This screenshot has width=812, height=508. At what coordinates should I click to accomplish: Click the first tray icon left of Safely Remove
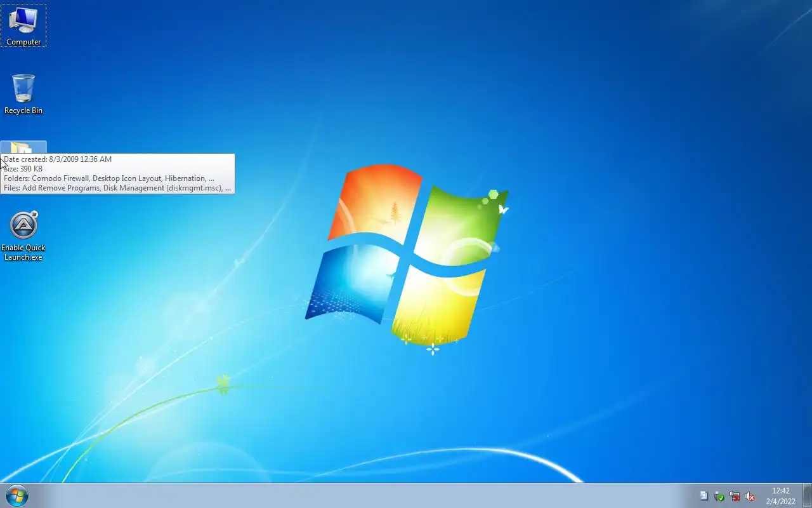click(x=704, y=496)
